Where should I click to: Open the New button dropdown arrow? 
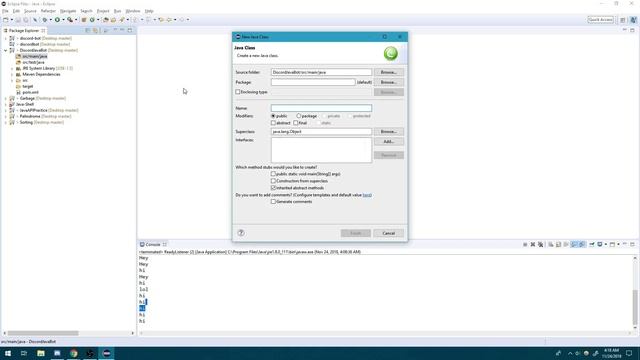point(11,20)
